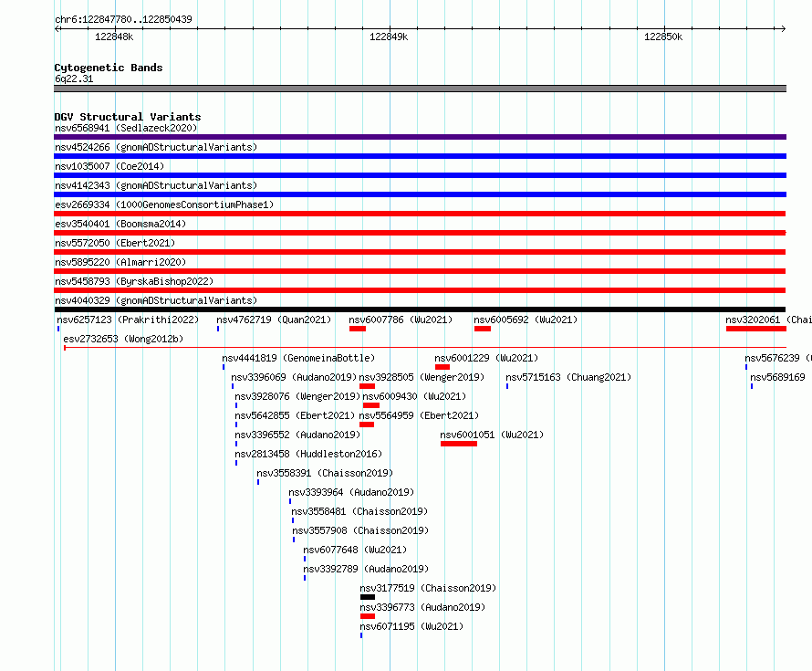Click the nsv6568941 (Sedlazeck2020) variant label
This screenshot has height=671, width=812.
coord(126,128)
